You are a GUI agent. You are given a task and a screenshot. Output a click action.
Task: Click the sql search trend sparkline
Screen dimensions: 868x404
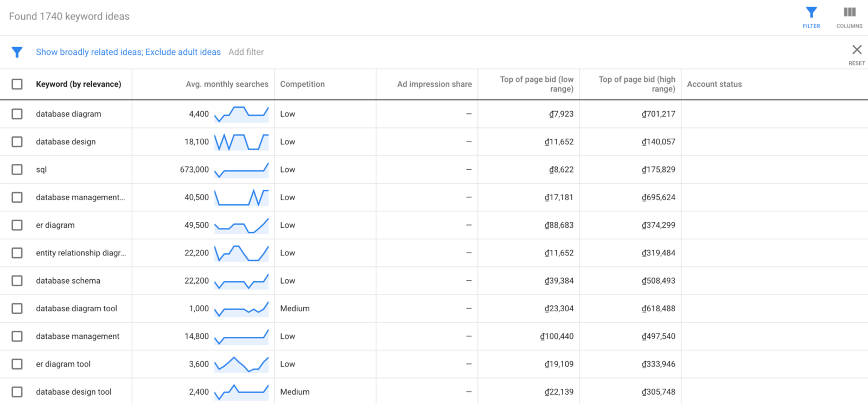tap(241, 170)
